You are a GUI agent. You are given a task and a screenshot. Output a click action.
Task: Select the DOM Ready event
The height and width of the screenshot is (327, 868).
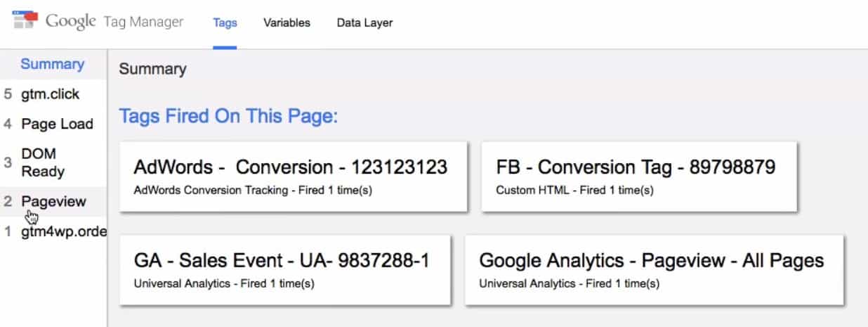(x=43, y=162)
